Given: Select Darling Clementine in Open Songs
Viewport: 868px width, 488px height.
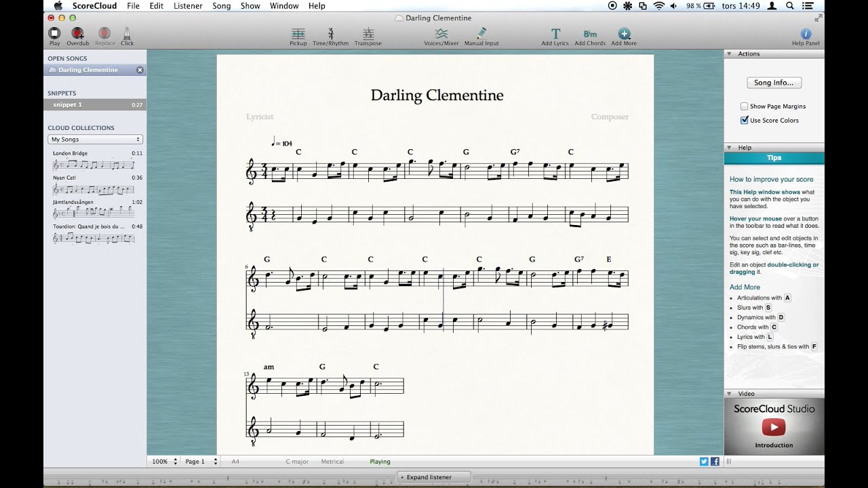Looking at the screenshot, I should coord(95,70).
